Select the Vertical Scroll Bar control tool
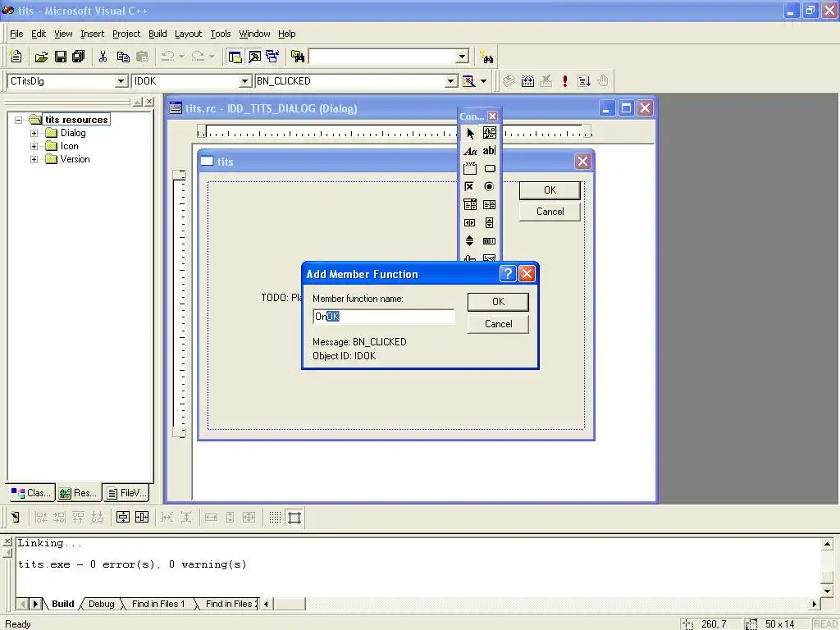The image size is (840, 630). click(x=489, y=223)
